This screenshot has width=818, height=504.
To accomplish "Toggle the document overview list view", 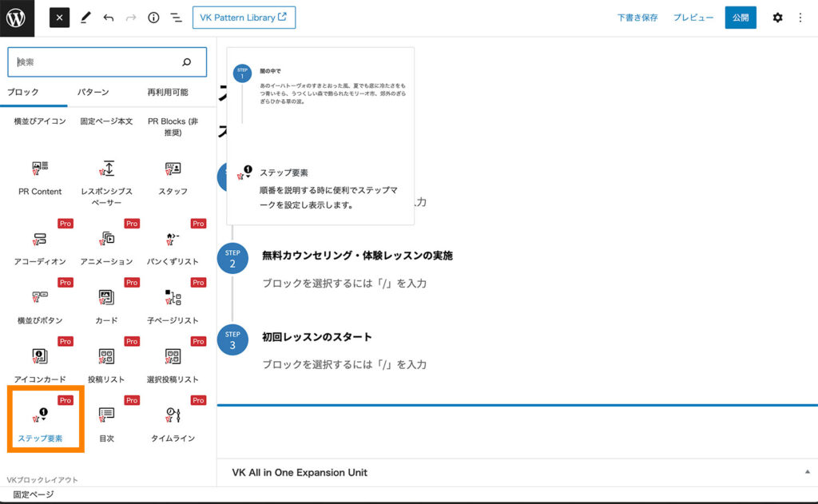I will click(177, 17).
